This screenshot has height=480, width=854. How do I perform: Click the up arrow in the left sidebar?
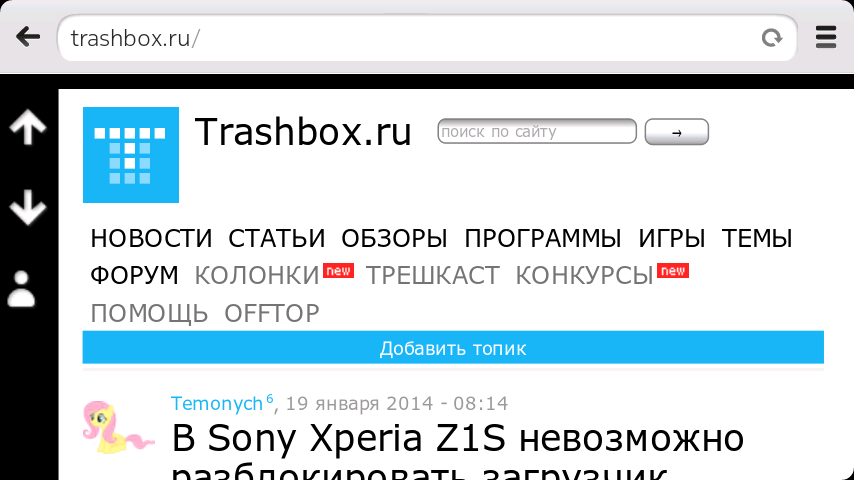click(28, 127)
